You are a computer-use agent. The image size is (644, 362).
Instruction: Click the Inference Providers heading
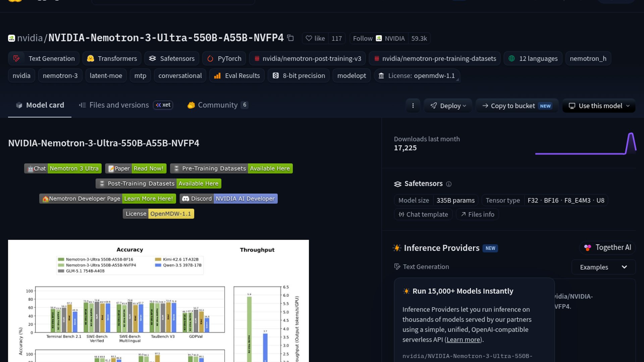[441, 248]
